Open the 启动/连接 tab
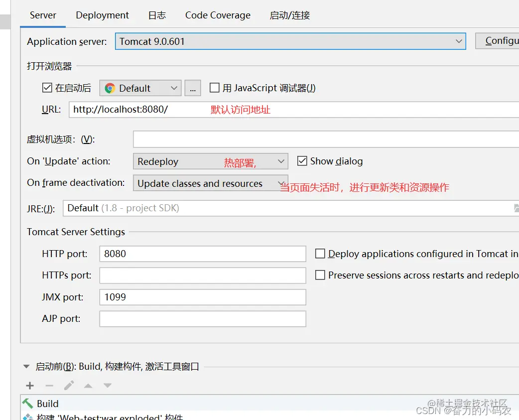519x420 pixels. [x=289, y=15]
